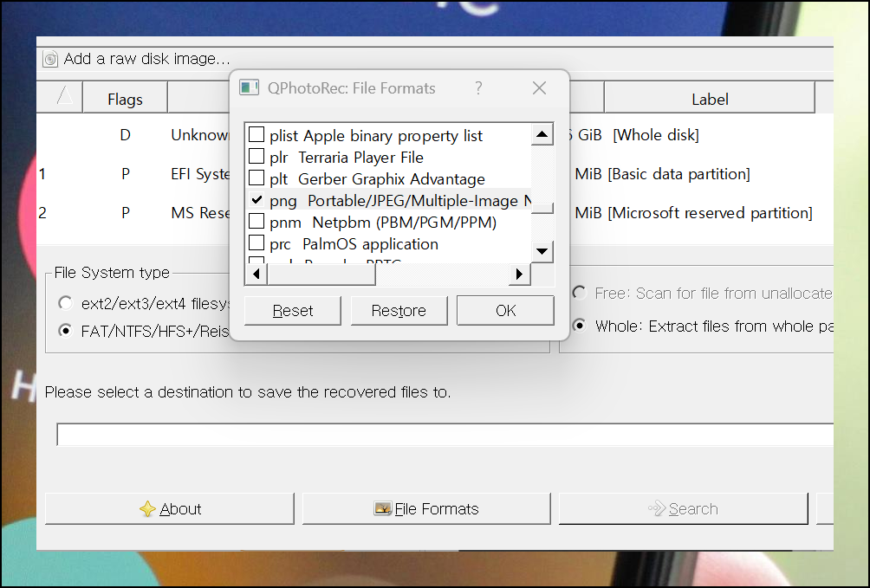This screenshot has height=588, width=870.
Task: Click the vertical scrollbar thumb in format list
Action: pos(542,208)
